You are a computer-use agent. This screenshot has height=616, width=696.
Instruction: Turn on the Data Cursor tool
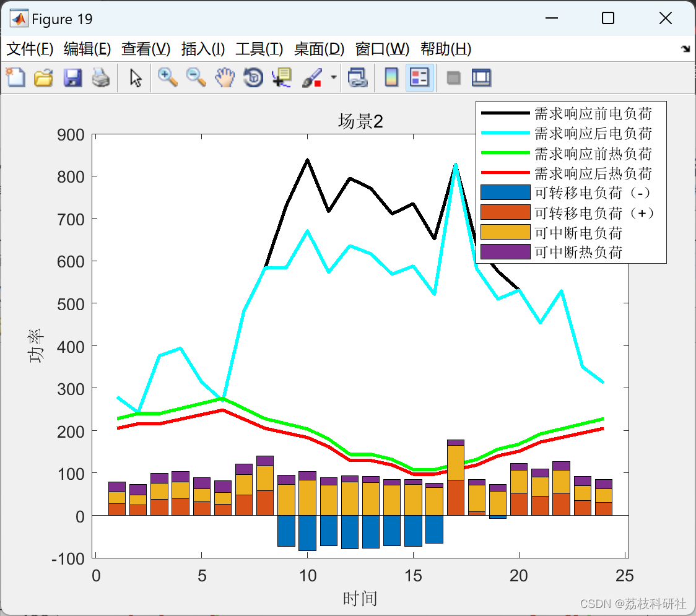pos(281,77)
